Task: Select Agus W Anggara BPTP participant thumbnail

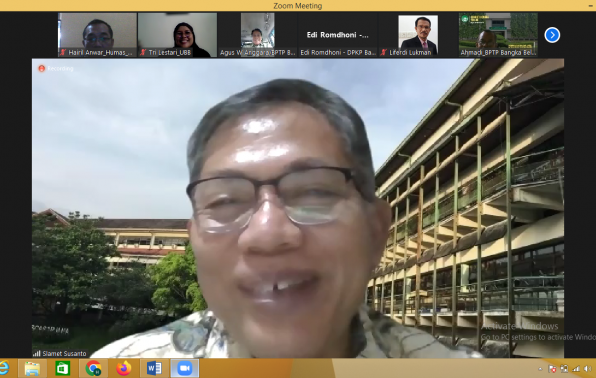Action: tap(258, 35)
